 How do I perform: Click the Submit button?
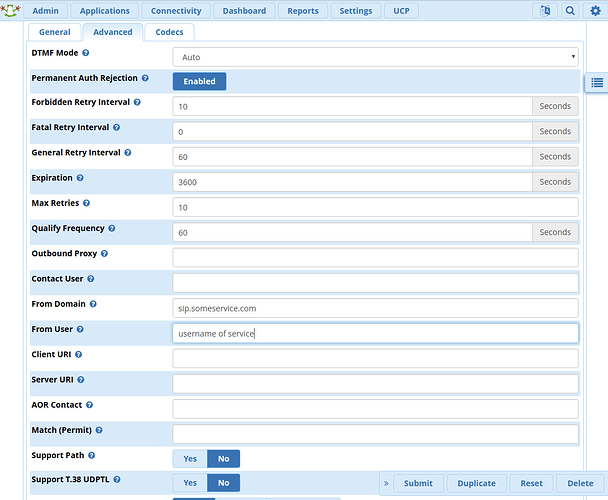pos(418,483)
